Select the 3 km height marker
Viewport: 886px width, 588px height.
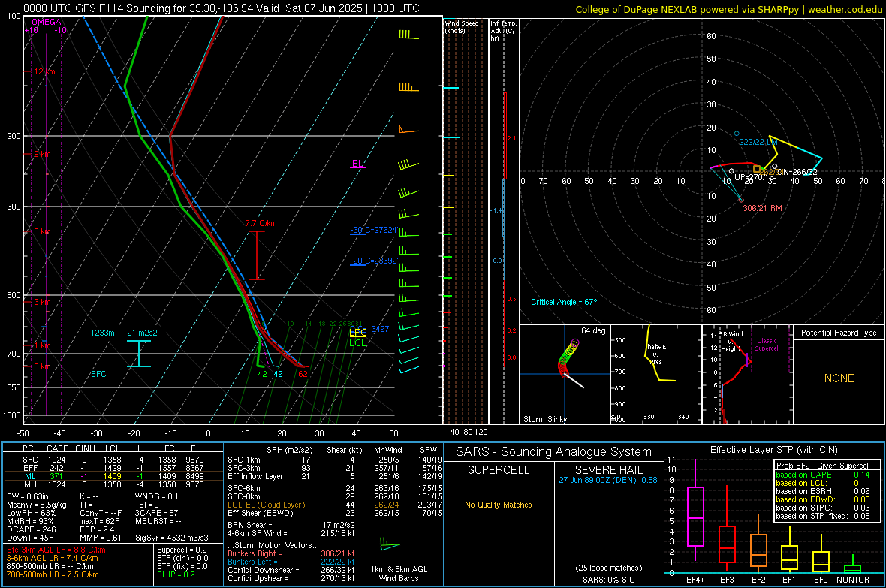(x=42, y=302)
